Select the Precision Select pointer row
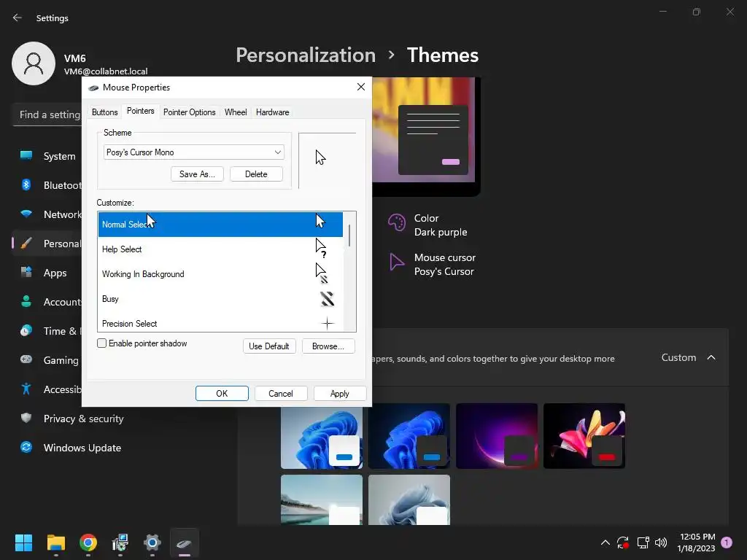This screenshot has width=747, height=560. pyautogui.click(x=220, y=323)
